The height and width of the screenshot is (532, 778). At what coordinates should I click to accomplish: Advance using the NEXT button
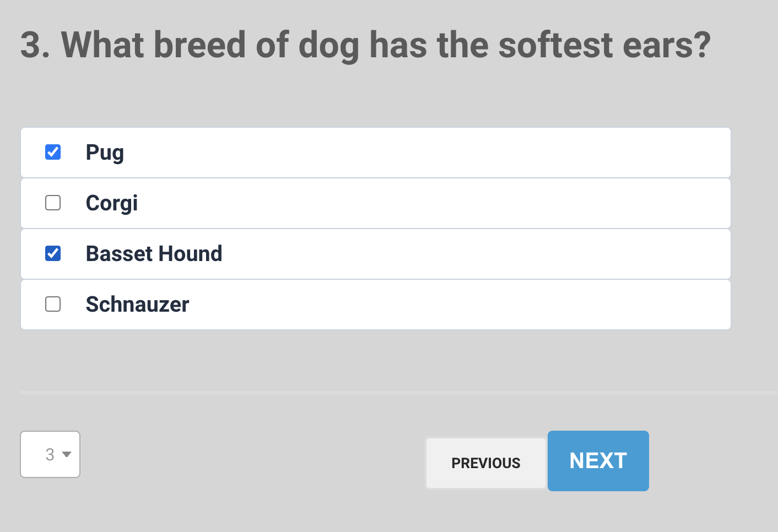(598, 461)
